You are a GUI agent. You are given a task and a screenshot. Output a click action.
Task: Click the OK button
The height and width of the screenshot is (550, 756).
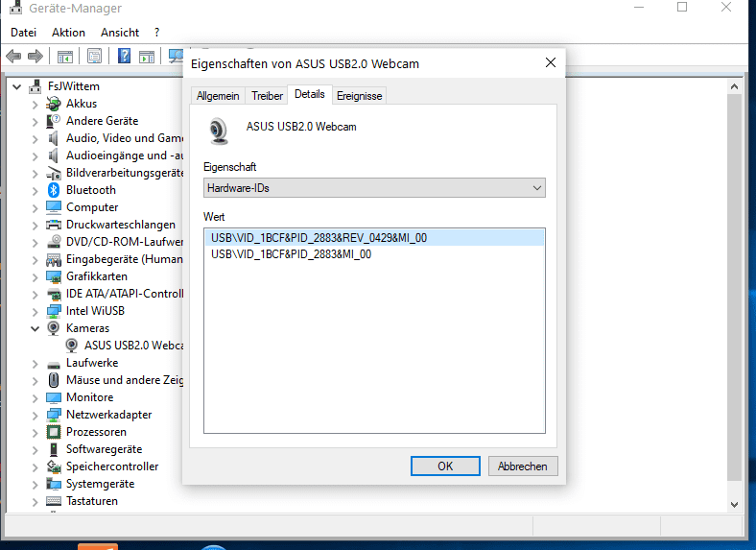(445, 466)
